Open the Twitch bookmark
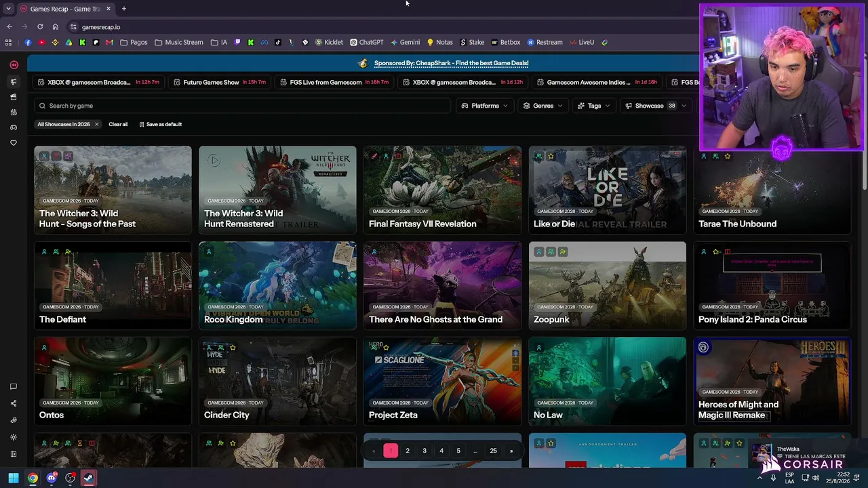Screen dimensions: 868x488 (237, 42)
